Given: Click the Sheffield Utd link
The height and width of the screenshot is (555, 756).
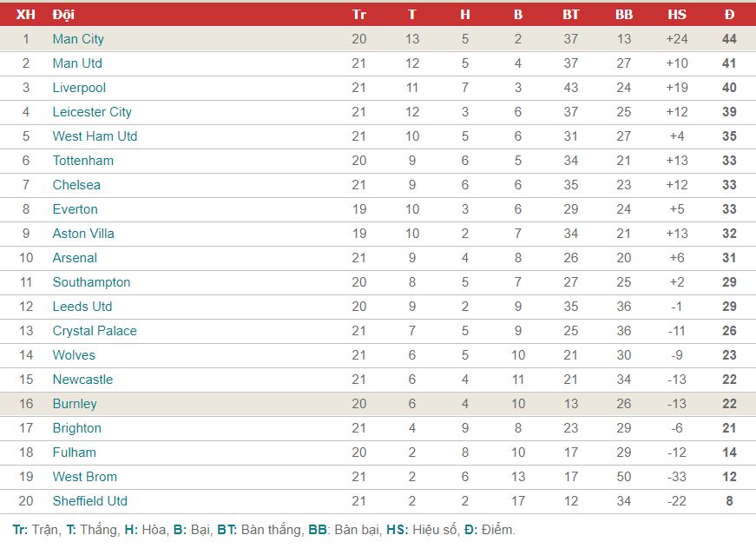Looking at the screenshot, I should tap(90, 501).
